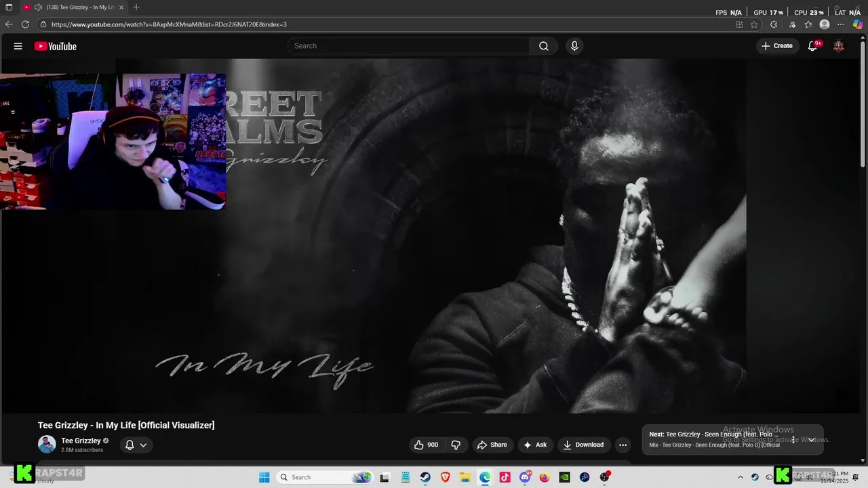Open the Windows Start menu

coord(264,477)
